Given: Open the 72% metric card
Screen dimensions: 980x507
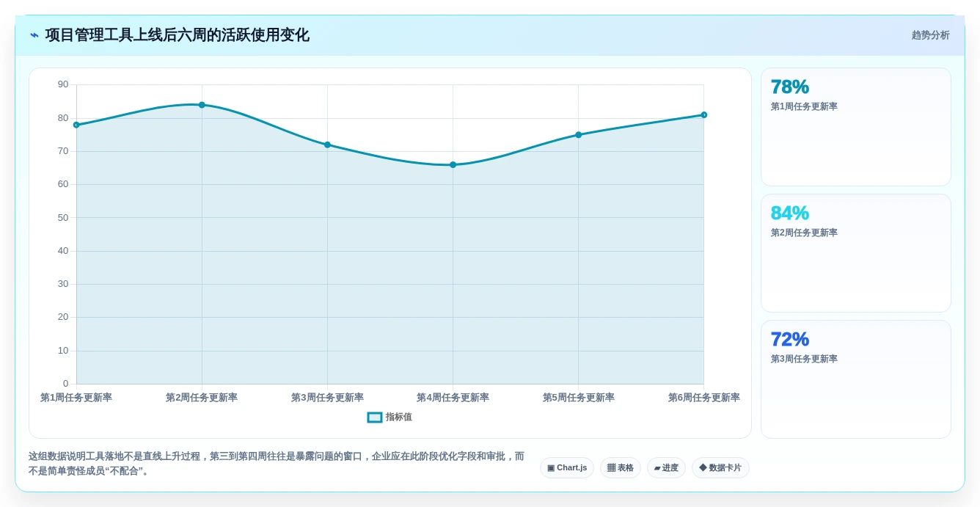Looking at the screenshot, I should coord(856,379).
